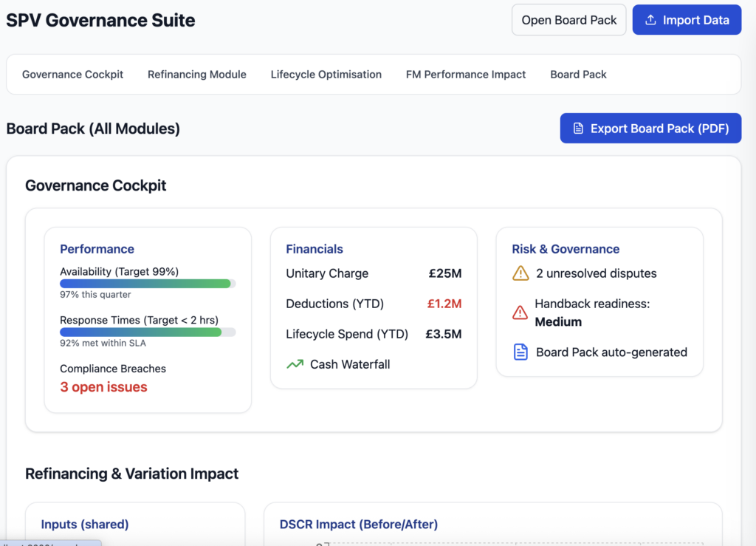This screenshot has height=546, width=756.
Task: Switch to the Refinancing Module tab
Action: click(197, 75)
